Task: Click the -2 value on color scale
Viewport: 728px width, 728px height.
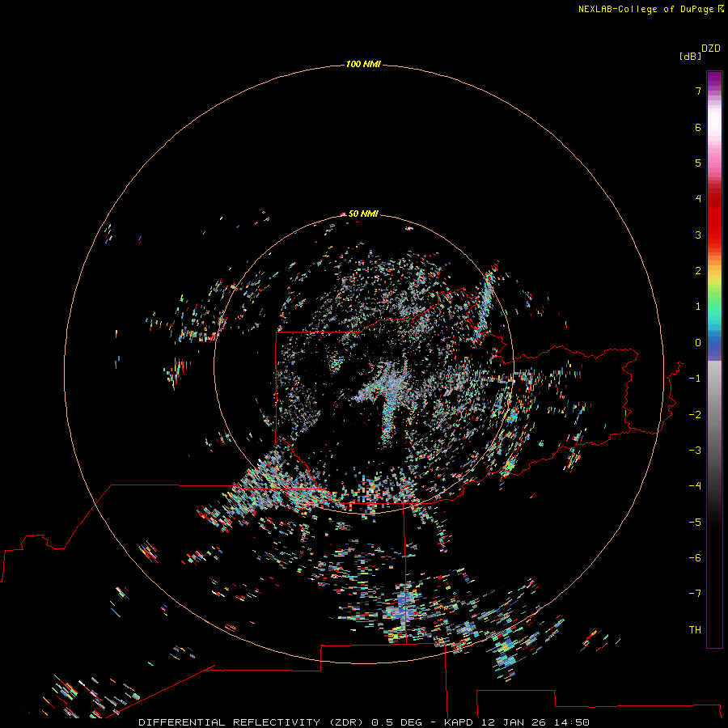Action: click(x=695, y=415)
